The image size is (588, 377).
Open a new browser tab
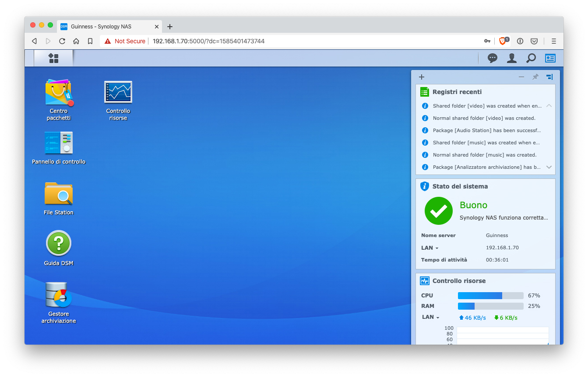click(170, 27)
